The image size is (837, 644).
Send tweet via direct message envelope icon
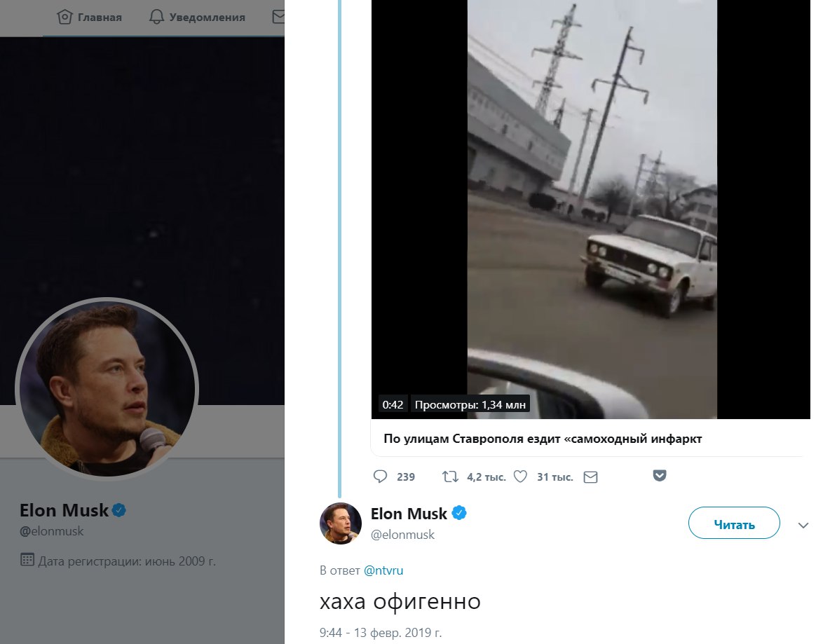click(x=590, y=477)
